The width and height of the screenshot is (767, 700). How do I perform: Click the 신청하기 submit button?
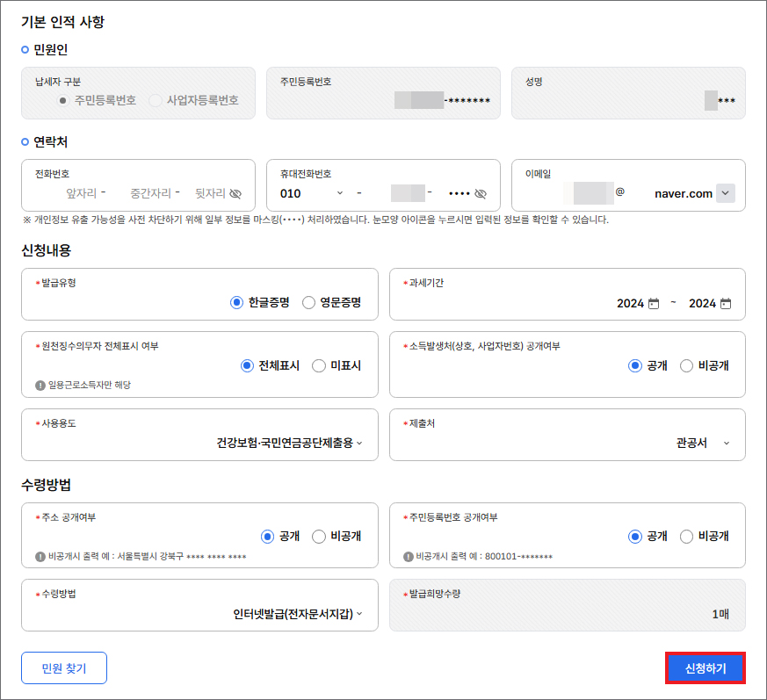coord(705,668)
